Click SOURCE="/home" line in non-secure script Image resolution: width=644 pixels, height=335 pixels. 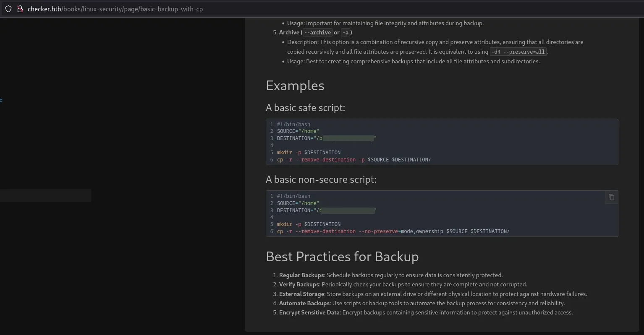298,203
